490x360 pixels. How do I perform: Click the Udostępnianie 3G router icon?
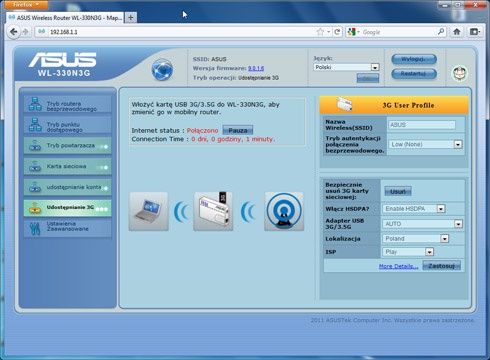click(x=35, y=208)
